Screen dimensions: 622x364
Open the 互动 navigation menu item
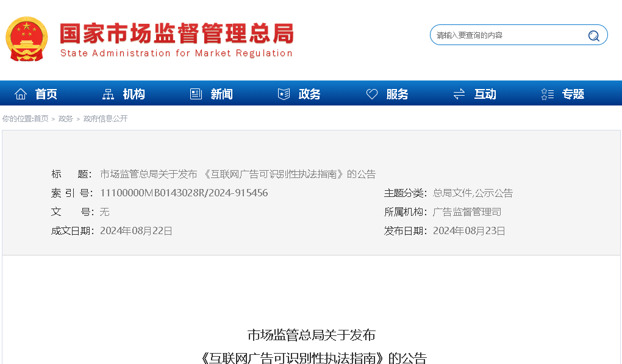click(485, 94)
